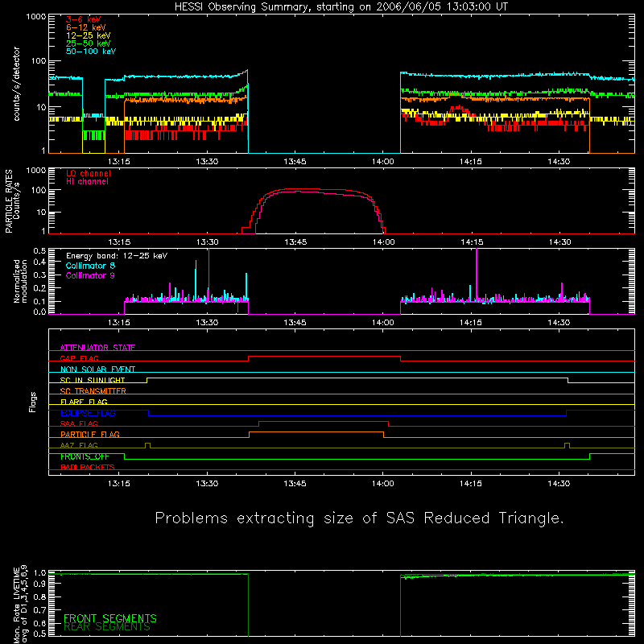644x644 pixels.
Task: Click the BAD_PACKETS flag label
Action: click(88, 467)
